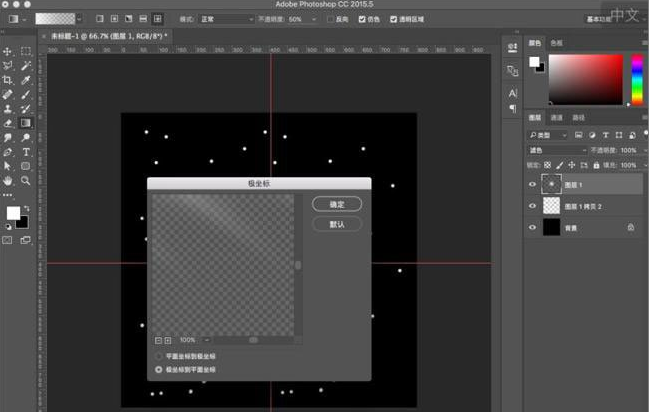Open the options bar opacity 50% dropdown
This screenshot has width=650, height=412.
coord(314,19)
